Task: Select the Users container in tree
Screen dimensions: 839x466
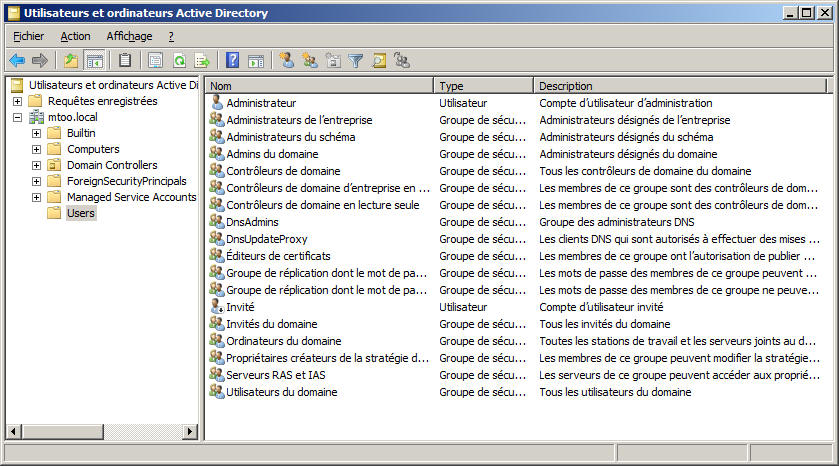Action: tap(80, 213)
